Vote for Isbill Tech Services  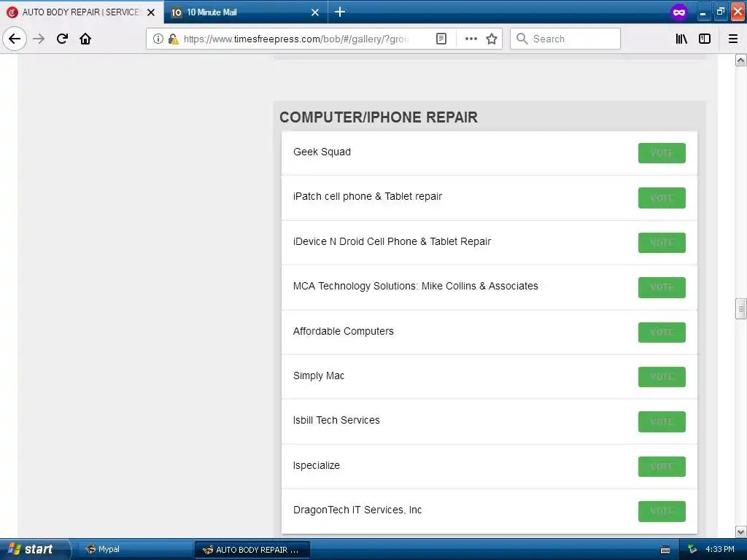662,421
